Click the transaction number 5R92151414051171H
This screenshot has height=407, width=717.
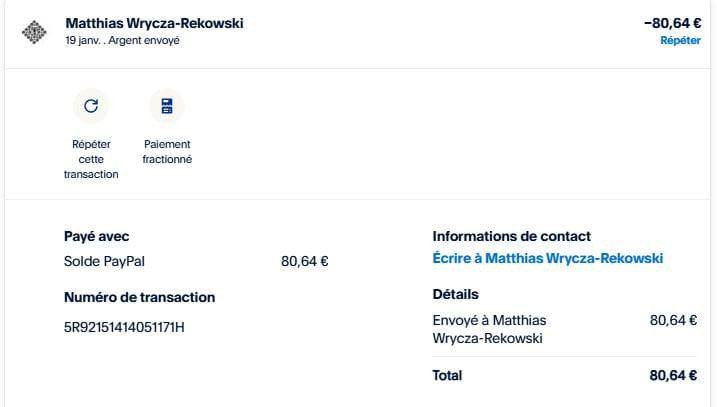125,327
